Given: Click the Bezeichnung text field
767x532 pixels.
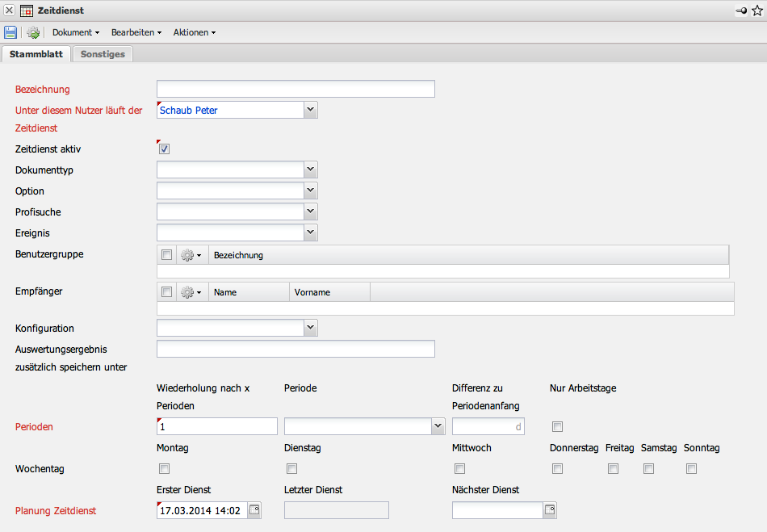Looking at the screenshot, I should pos(295,89).
